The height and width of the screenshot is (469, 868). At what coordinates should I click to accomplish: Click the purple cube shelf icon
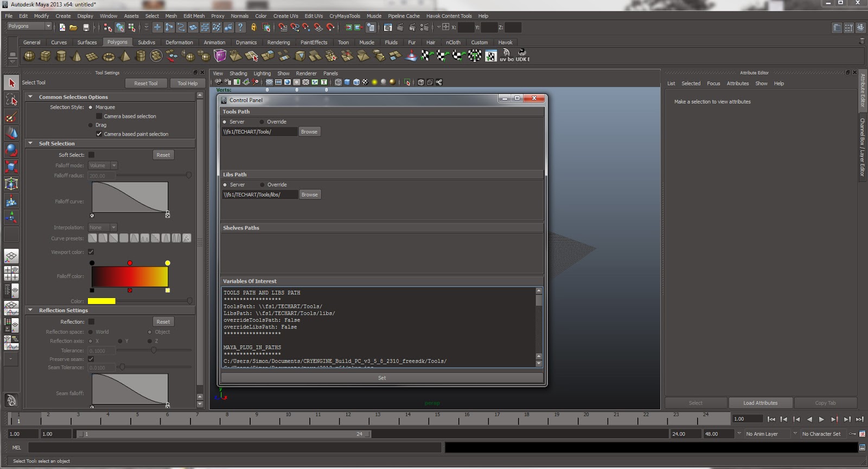tap(220, 56)
